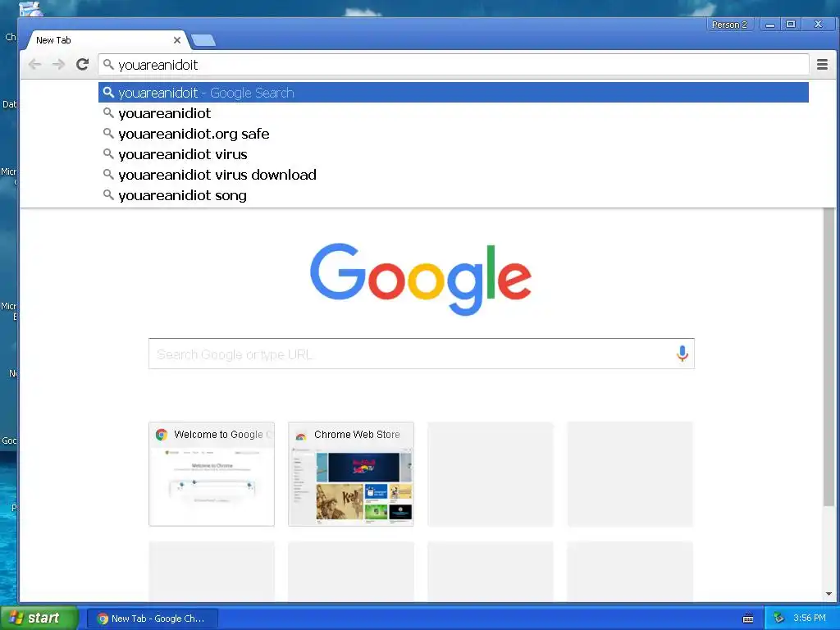Minimize the Chrome window
The width and height of the screenshot is (840, 630).
[769, 25]
